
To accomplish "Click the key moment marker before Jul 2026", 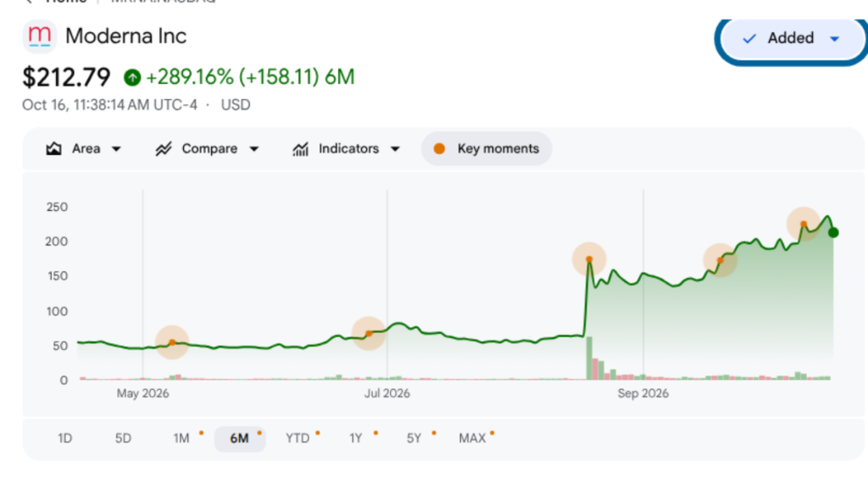I will click(369, 334).
